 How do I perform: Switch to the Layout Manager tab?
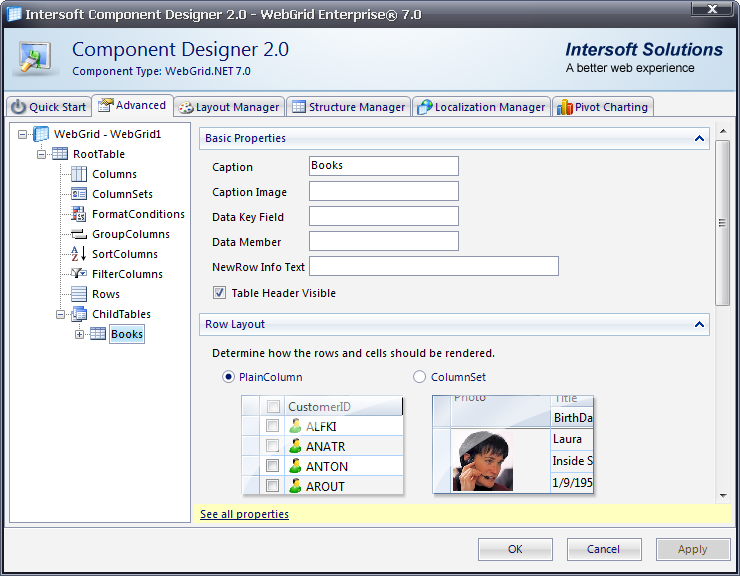click(229, 107)
